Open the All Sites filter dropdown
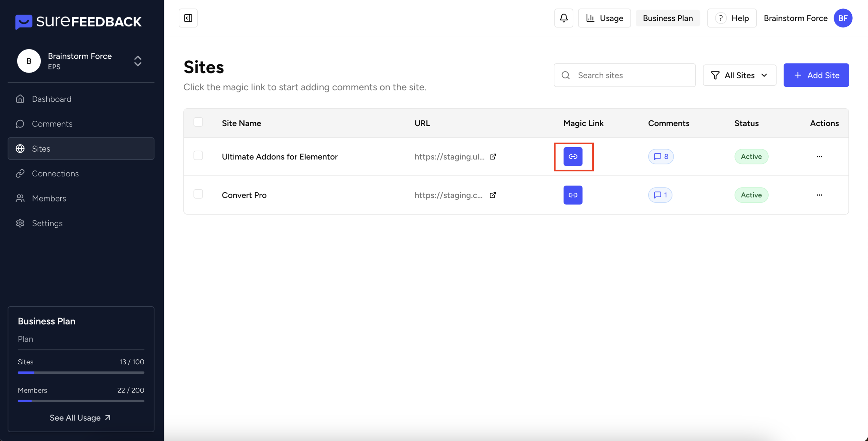The width and height of the screenshot is (868, 441). tap(739, 75)
